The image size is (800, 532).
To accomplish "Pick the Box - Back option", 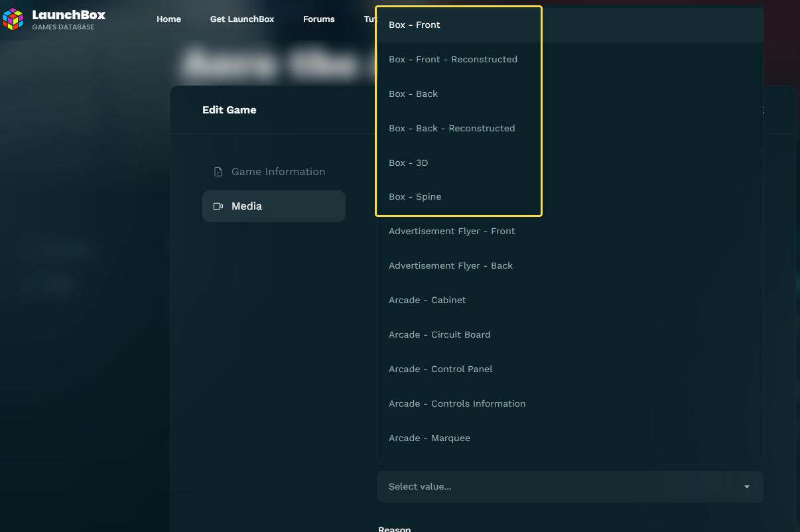I will tap(413, 94).
